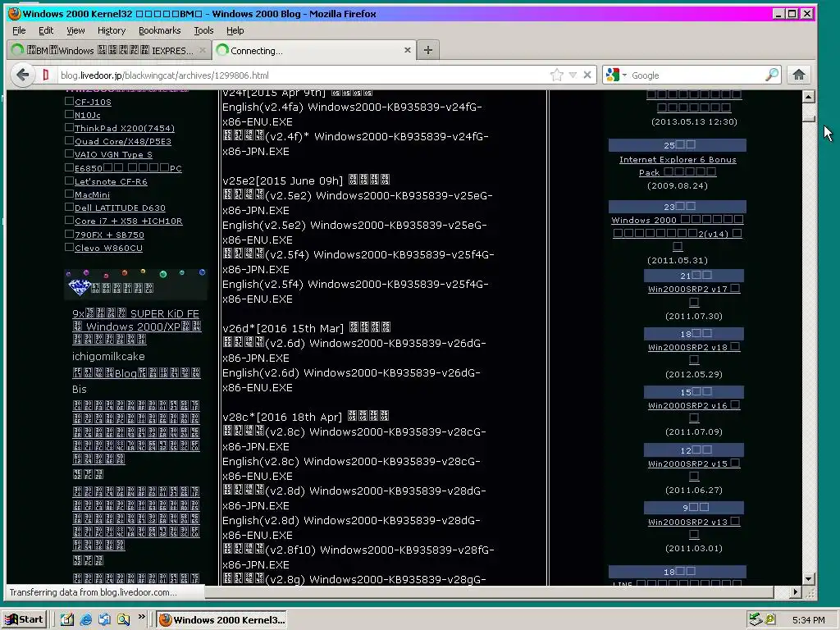840x630 pixels.
Task: Expand the Quick Launch overflow chevron
Action: click(x=141, y=617)
